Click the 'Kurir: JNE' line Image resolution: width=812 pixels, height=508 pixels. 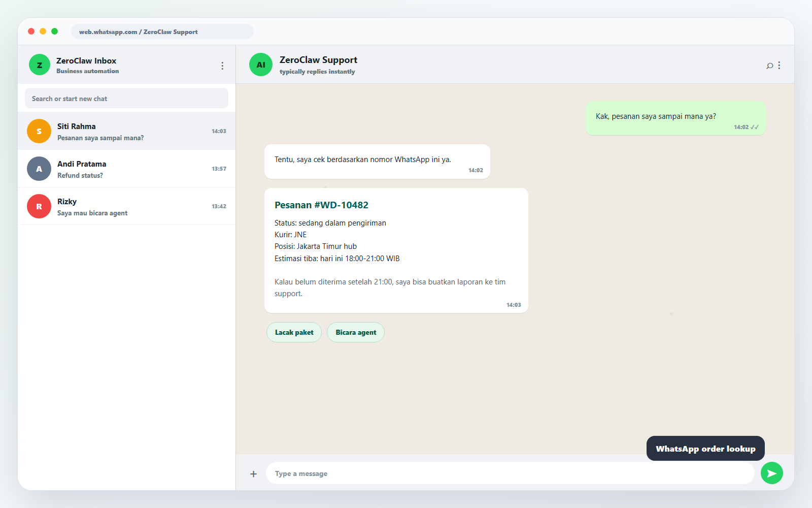pyautogui.click(x=291, y=235)
